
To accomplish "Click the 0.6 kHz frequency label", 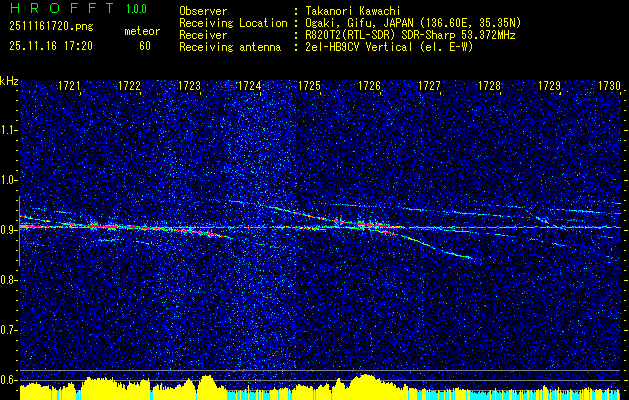I will (x=9, y=380).
